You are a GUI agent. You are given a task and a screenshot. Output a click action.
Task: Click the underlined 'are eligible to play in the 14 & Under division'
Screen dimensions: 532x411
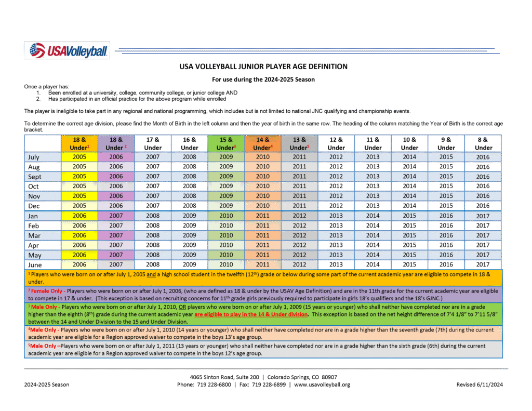click(251, 314)
